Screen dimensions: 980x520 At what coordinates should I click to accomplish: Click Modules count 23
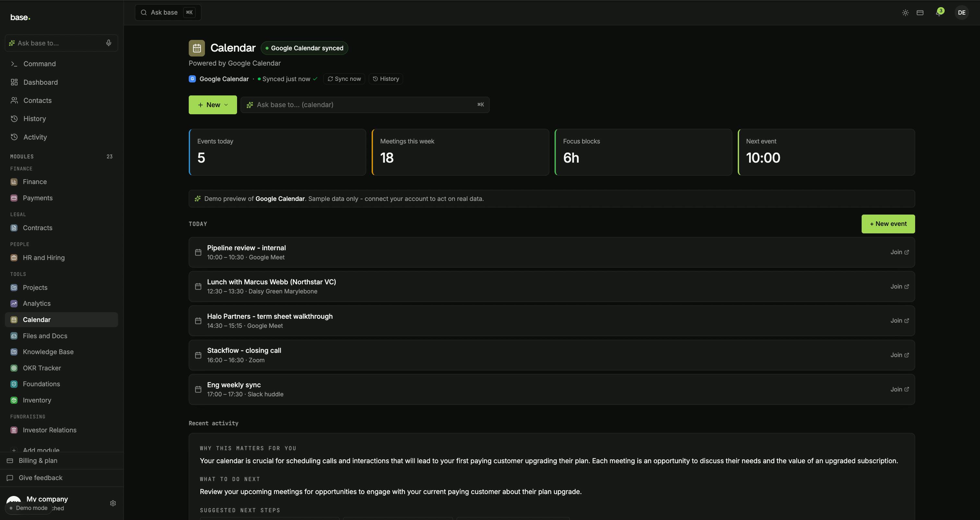point(110,156)
